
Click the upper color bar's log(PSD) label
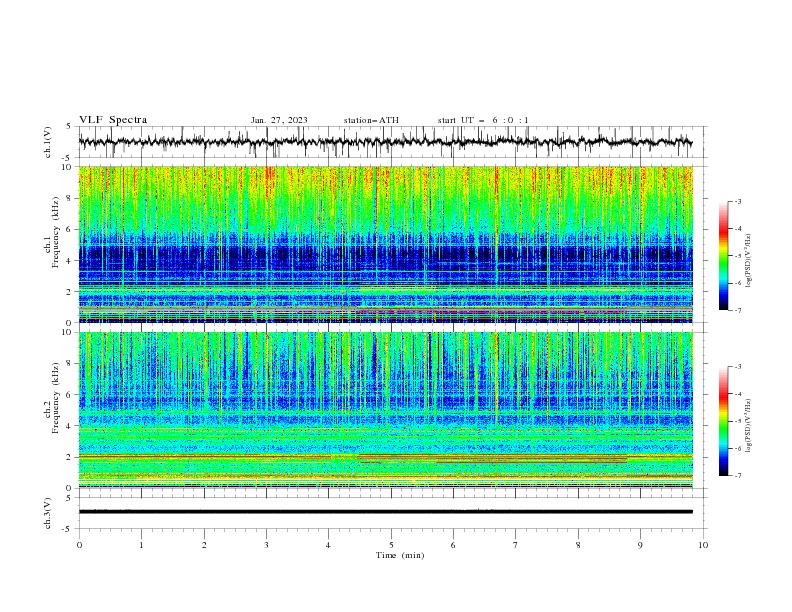[748, 261]
